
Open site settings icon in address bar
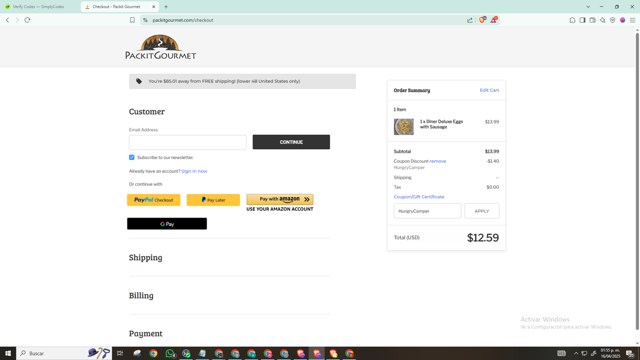coord(145,20)
